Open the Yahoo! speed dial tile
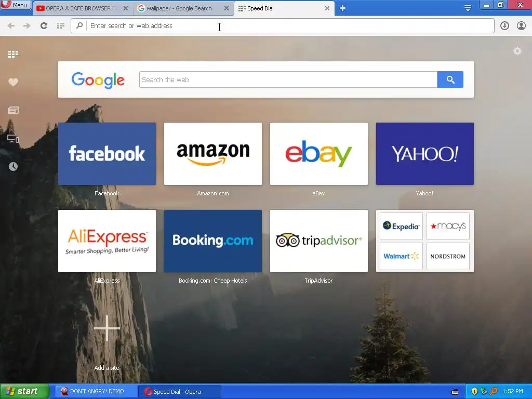 425,154
